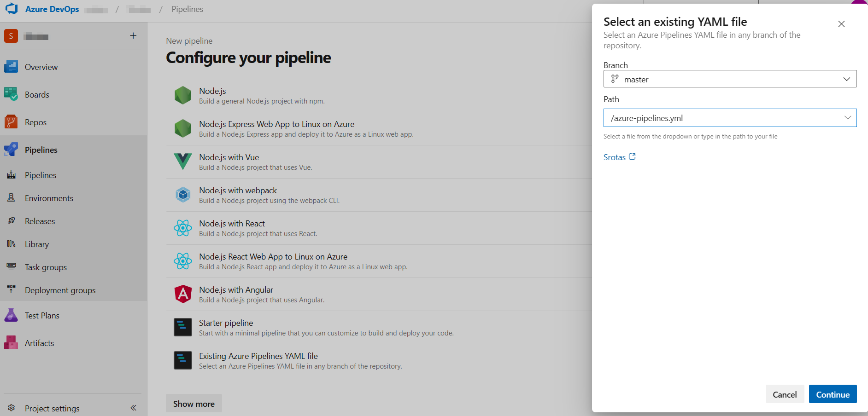Click the project avatar letter S

click(x=11, y=36)
